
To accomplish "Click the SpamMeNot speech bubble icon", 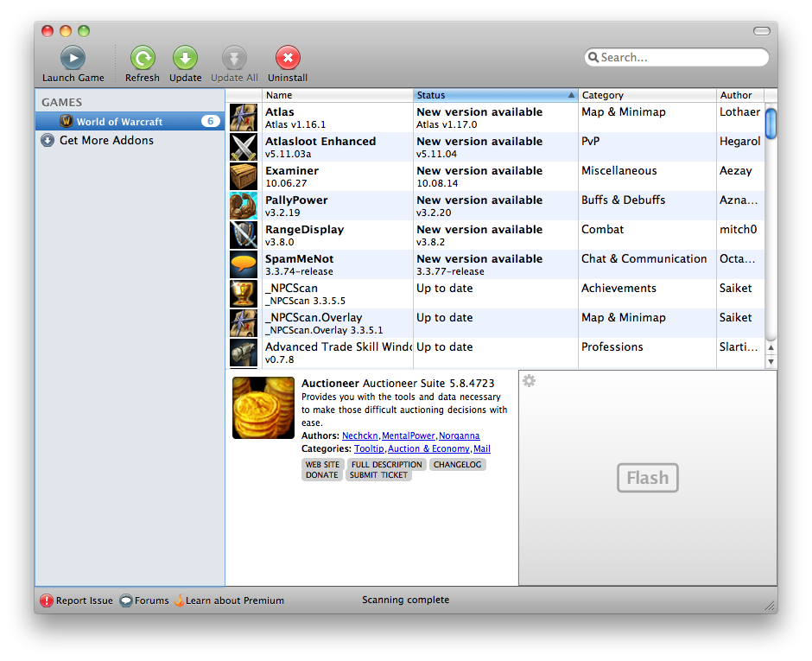I will [x=244, y=264].
